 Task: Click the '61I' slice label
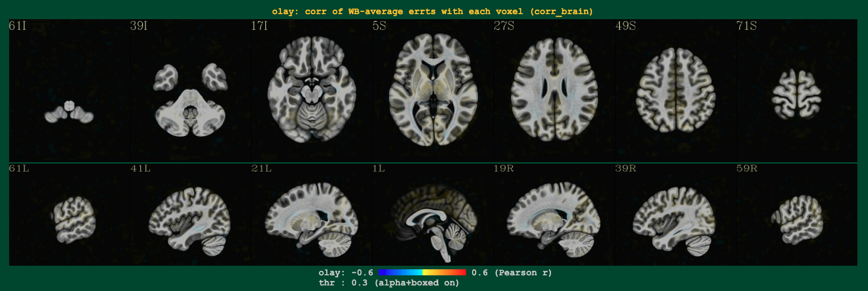[18, 26]
